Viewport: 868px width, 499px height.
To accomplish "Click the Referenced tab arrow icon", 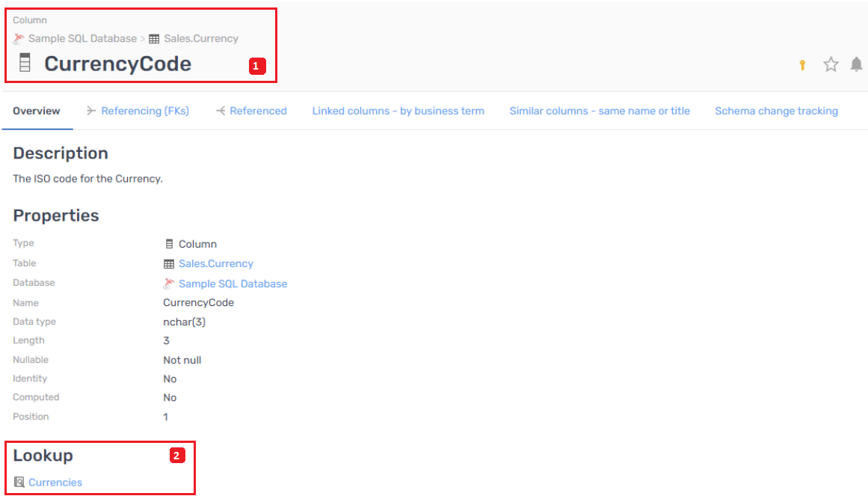I will [221, 111].
